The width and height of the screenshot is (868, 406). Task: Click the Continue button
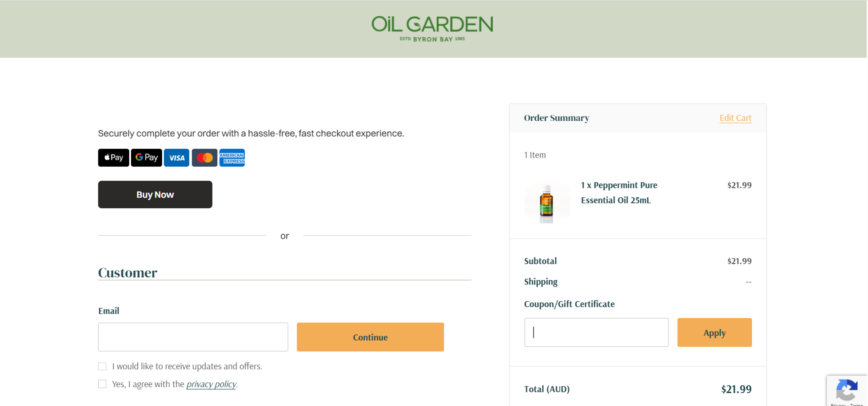click(370, 337)
